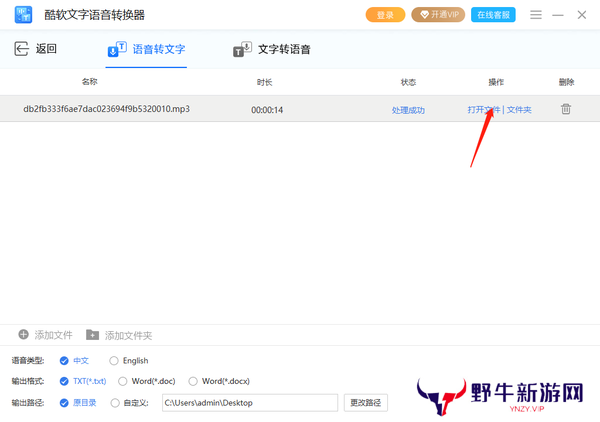Image resolution: width=600 pixels, height=422 pixels.
Task: Click the 添加文件 plus icon
Action: click(23, 334)
